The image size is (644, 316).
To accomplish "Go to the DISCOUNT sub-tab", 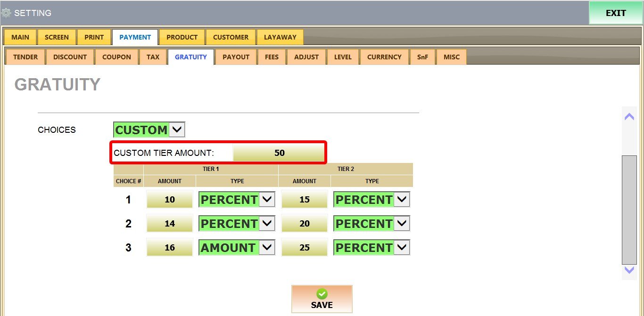I will click(70, 57).
